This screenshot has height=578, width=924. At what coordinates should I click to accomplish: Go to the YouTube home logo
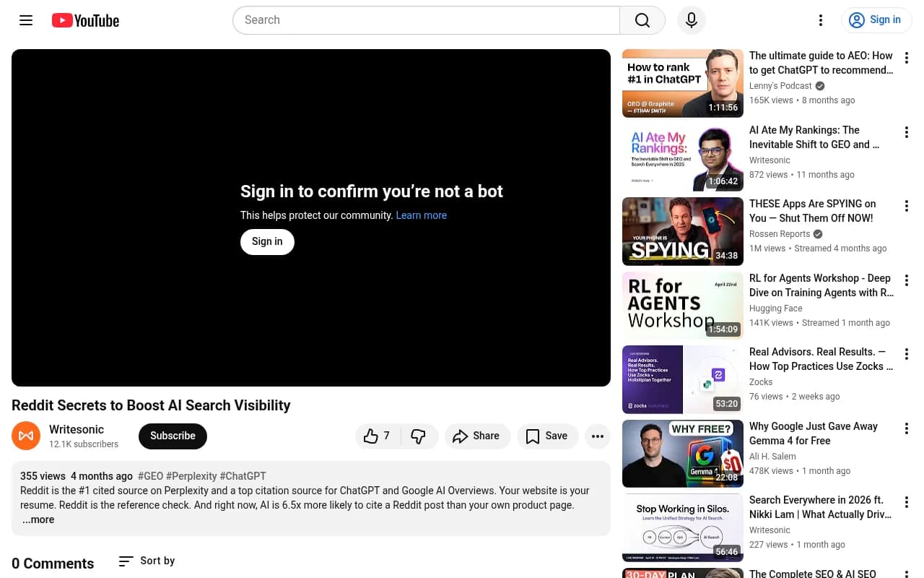click(85, 20)
